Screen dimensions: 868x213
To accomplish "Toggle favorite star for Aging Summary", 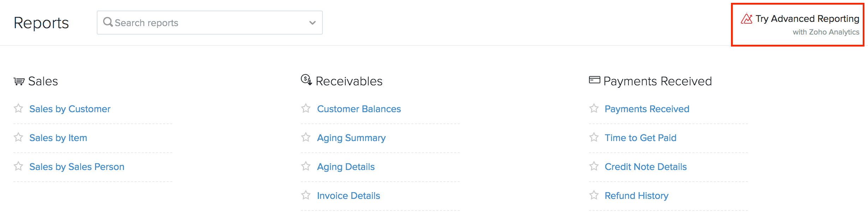I will 306,137.
